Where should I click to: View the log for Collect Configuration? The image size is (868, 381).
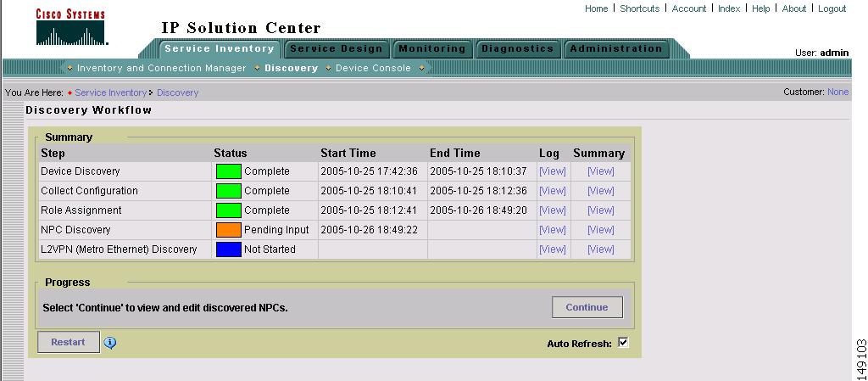coord(553,190)
